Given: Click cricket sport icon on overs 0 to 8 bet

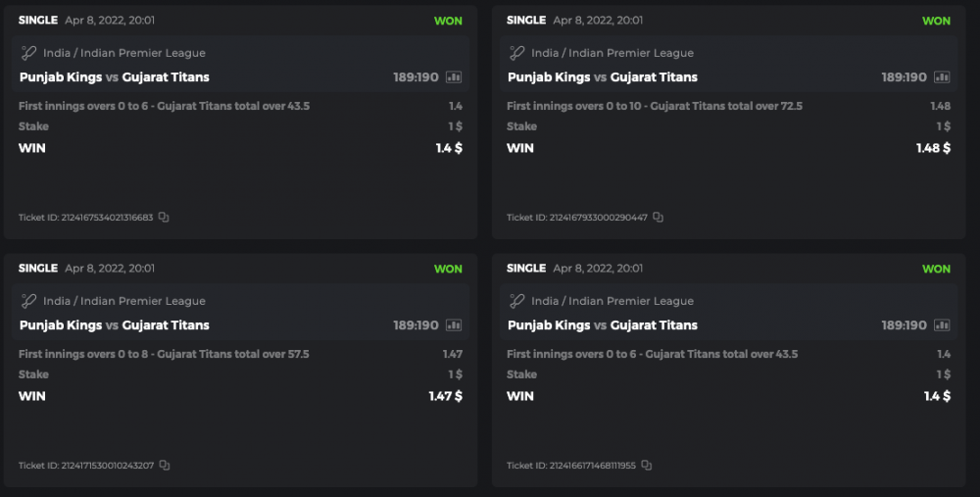Looking at the screenshot, I should pyautogui.click(x=29, y=301).
